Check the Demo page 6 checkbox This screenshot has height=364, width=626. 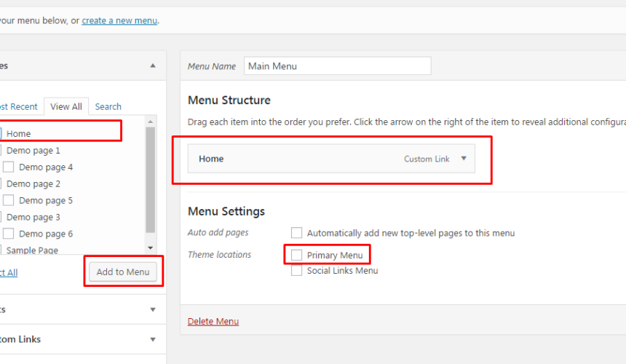coord(9,234)
